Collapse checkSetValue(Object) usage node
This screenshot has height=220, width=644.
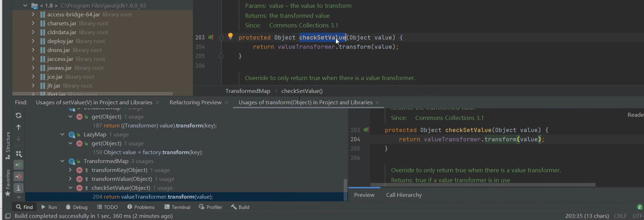pyautogui.click(x=71, y=188)
